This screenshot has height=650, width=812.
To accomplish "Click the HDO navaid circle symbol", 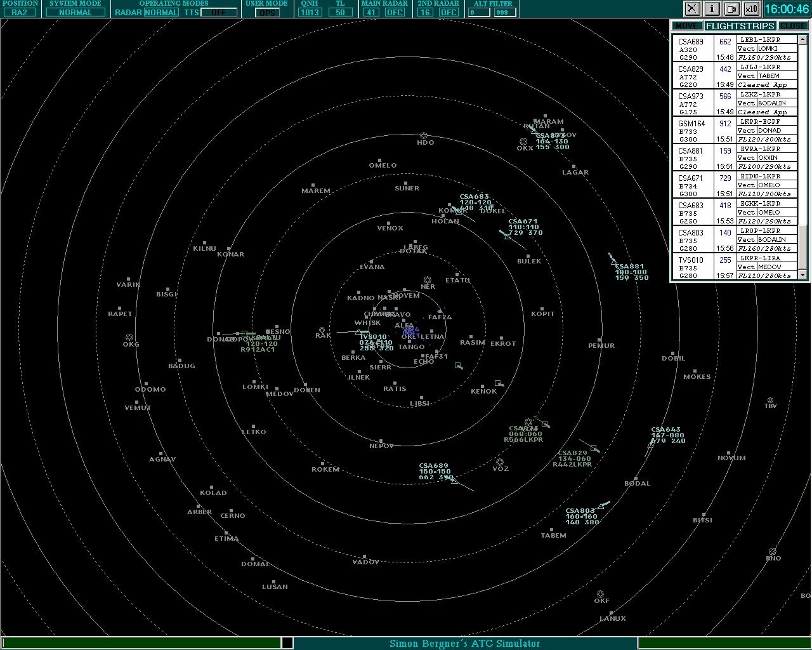I will (424, 136).
